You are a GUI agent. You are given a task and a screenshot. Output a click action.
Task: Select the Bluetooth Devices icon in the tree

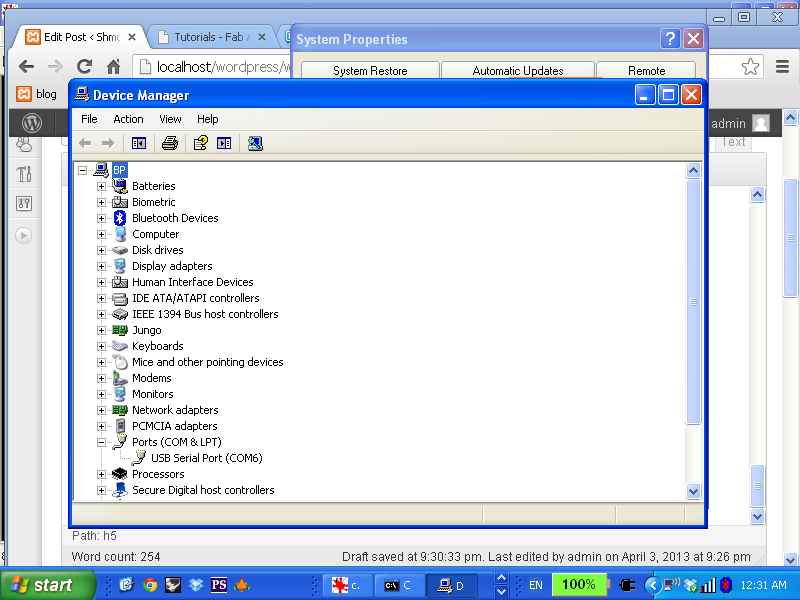click(120, 218)
